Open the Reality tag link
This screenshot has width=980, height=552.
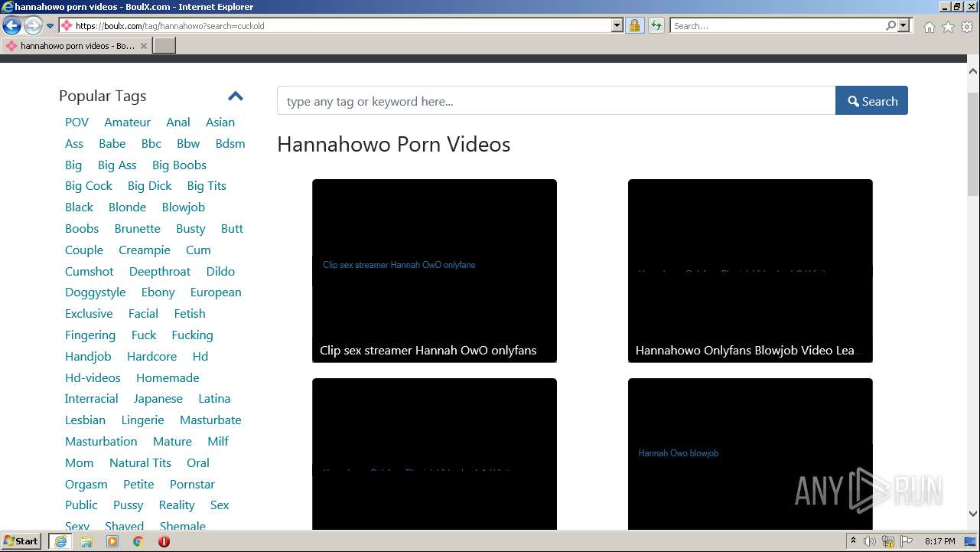coord(177,505)
